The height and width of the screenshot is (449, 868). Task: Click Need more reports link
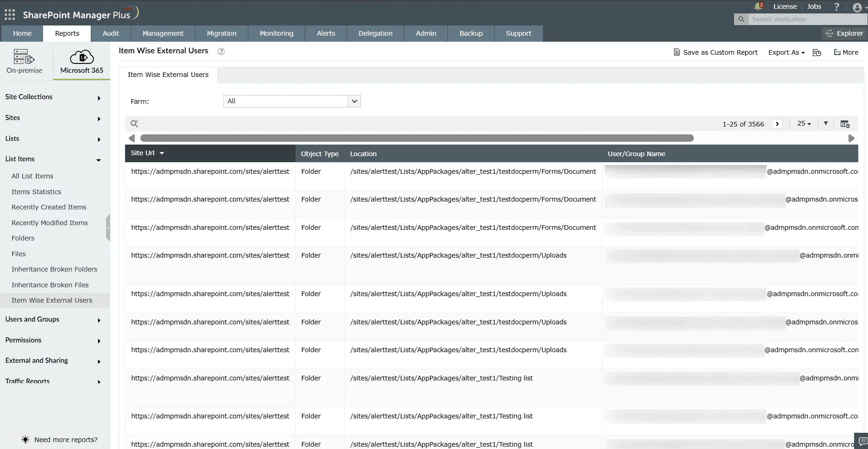pos(66,440)
